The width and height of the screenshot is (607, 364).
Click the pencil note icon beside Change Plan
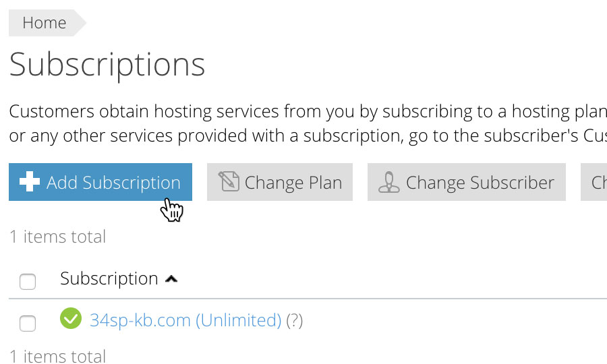pyautogui.click(x=229, y=181)
